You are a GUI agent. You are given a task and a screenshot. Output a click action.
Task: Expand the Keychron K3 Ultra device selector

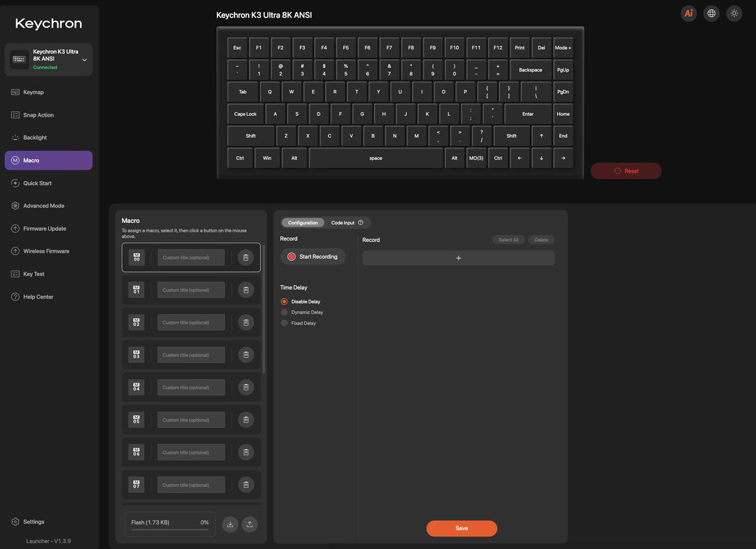pyautogui.click(x=49, y=60)
